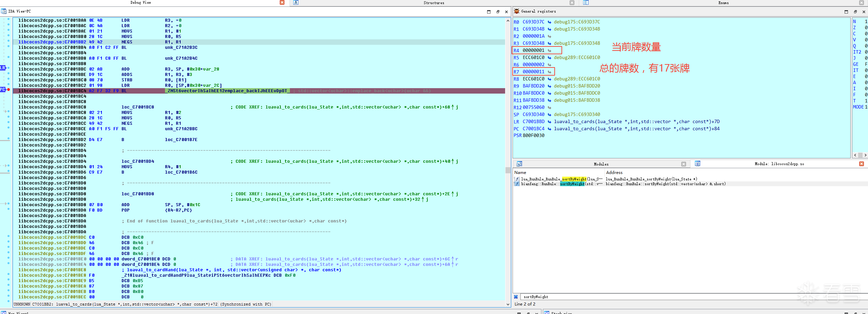868x314 pixels.
Task: Click the Structures tab icon
Action: click(296, 3)
